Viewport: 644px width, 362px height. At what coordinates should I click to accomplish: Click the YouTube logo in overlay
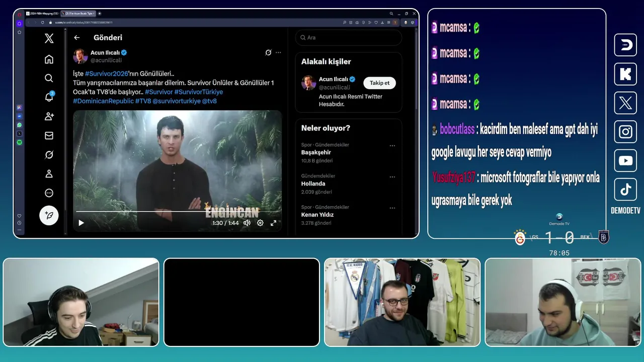(x=625, y=161)
